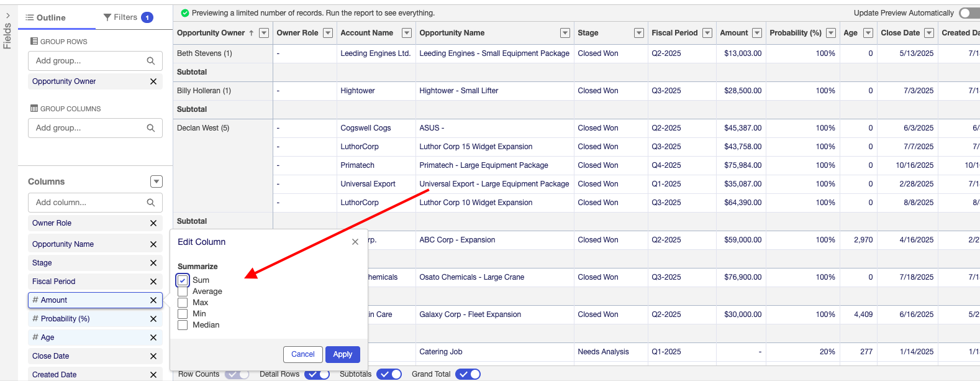Click the Add column search field
The width and height of the screenshot is (980, 381).
(x=95, y=203)
